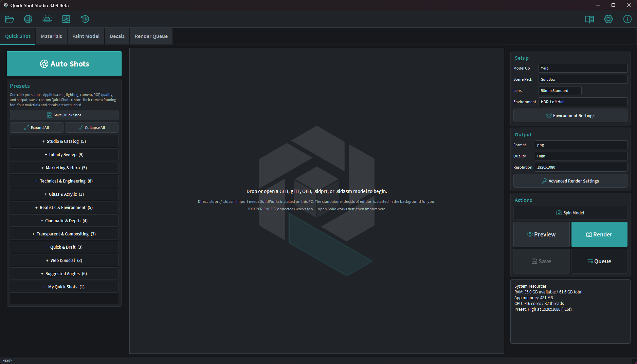This screenshot has height=364, width=637.
Task: Switch to the Materials tab
Action: tap(52, 36)
